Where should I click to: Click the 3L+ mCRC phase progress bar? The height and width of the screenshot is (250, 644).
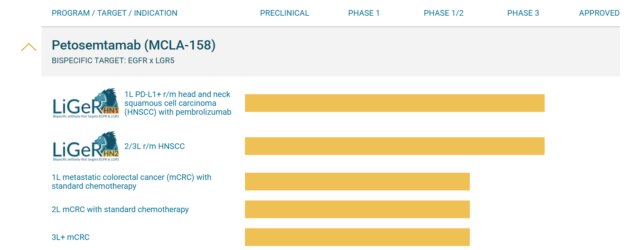click(357, 237)
